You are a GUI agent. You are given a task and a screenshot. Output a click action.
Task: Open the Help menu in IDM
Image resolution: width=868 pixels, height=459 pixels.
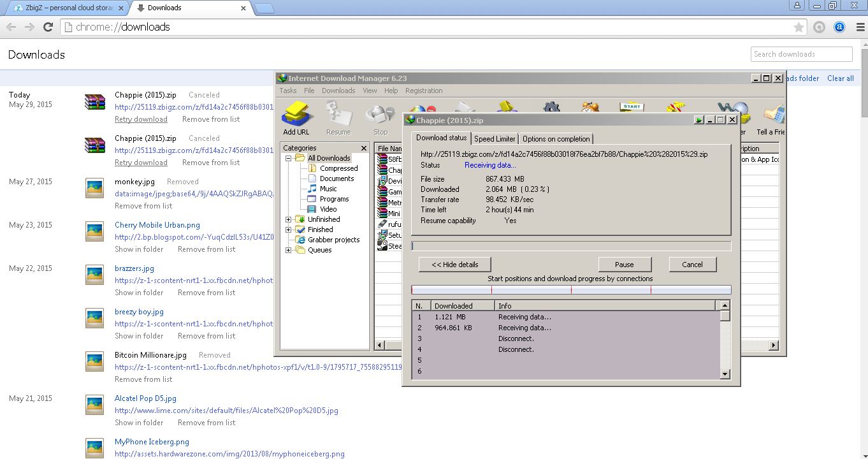click(x=391, y=91)
